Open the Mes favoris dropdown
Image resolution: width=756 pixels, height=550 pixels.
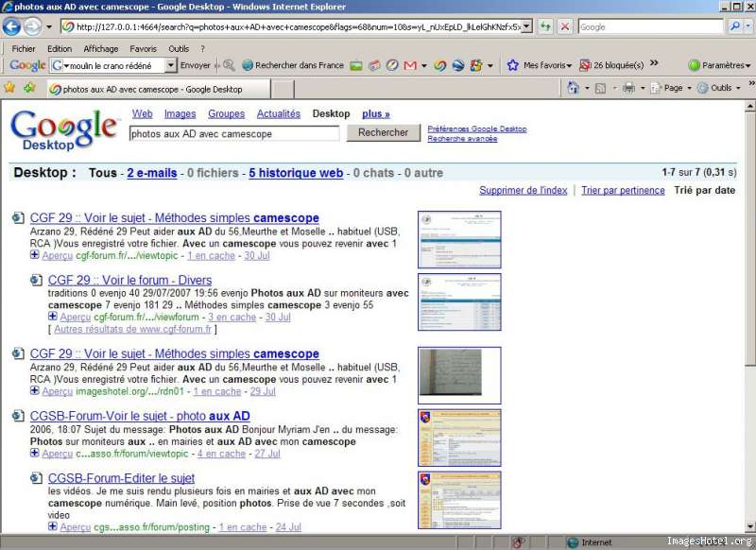(x=570, y=65)
